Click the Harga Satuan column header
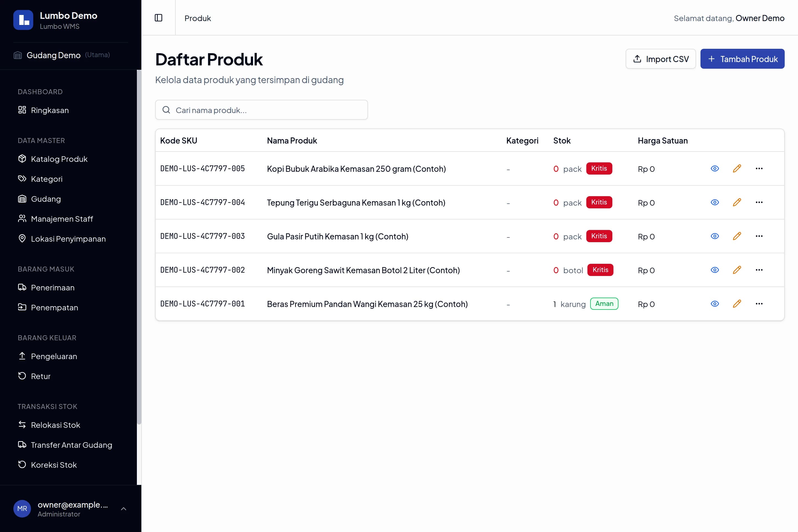 [663, 140]
